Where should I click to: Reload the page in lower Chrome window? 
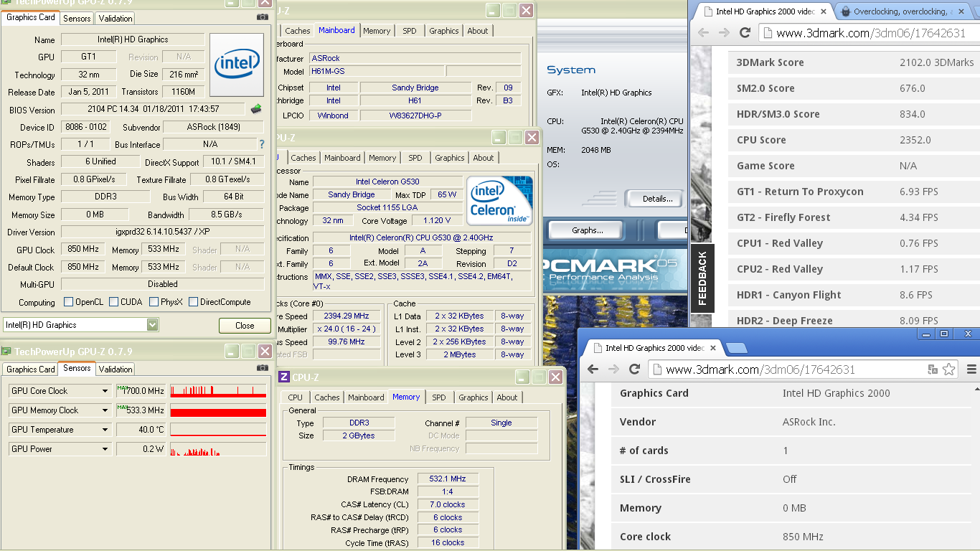click(x=634, y=369)
